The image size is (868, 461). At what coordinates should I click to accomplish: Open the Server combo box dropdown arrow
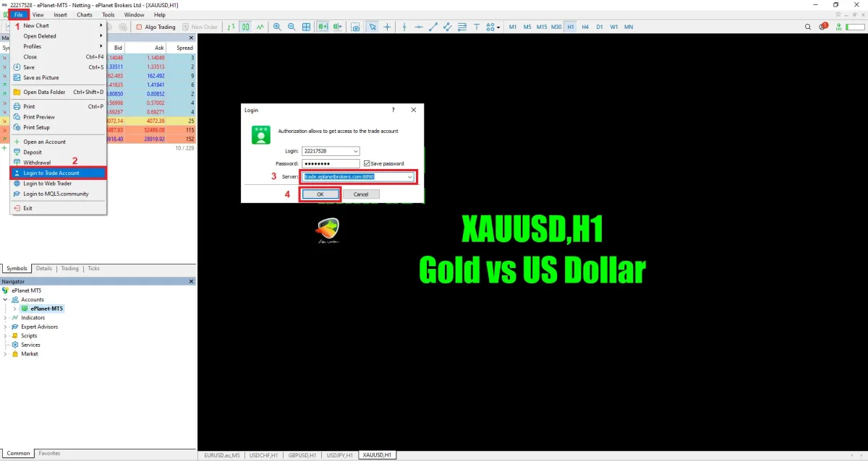(x=410, y=176)
